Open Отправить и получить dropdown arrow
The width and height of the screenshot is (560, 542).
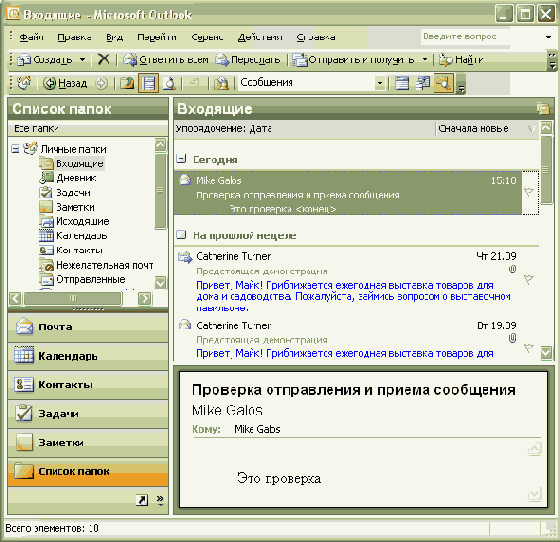(x=425, y=60)
